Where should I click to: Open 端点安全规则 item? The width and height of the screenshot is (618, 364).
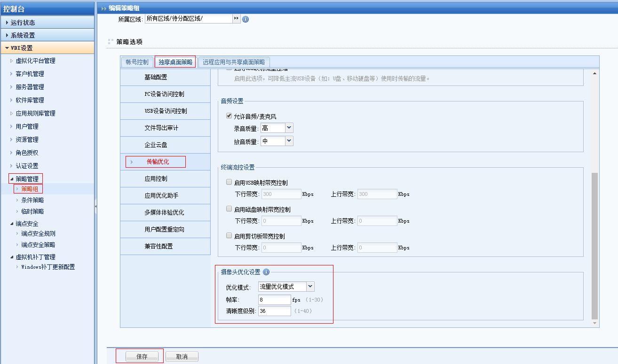pos(38,233)
